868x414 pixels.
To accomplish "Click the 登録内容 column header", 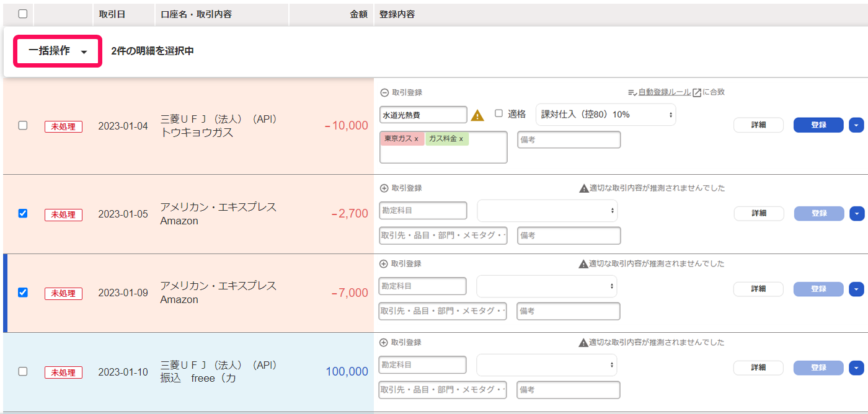I will (397, 14).
